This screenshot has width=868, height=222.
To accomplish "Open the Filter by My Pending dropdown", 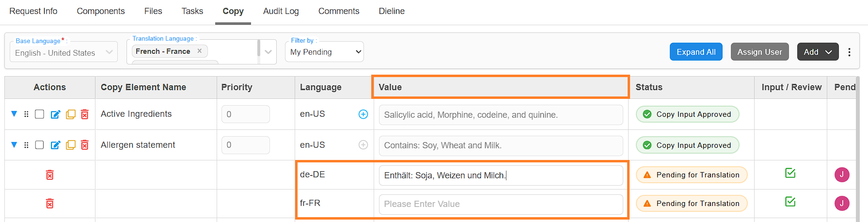I will point(325,52).
